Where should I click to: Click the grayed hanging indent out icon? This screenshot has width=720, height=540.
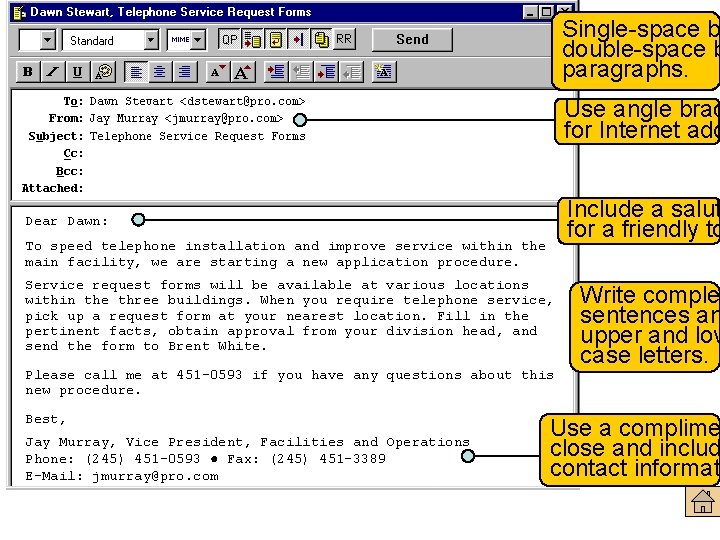[x=352, y=72]
